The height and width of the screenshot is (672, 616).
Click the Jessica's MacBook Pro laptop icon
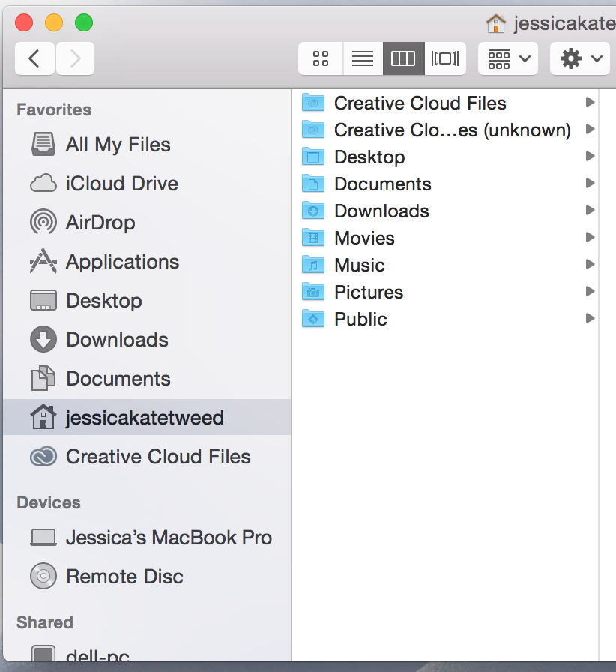pos(43,538)
